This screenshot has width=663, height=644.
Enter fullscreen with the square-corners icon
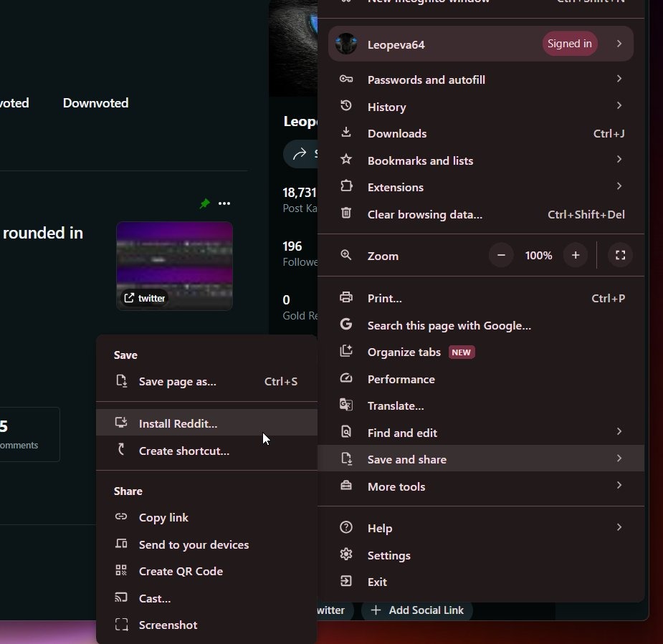620,255
